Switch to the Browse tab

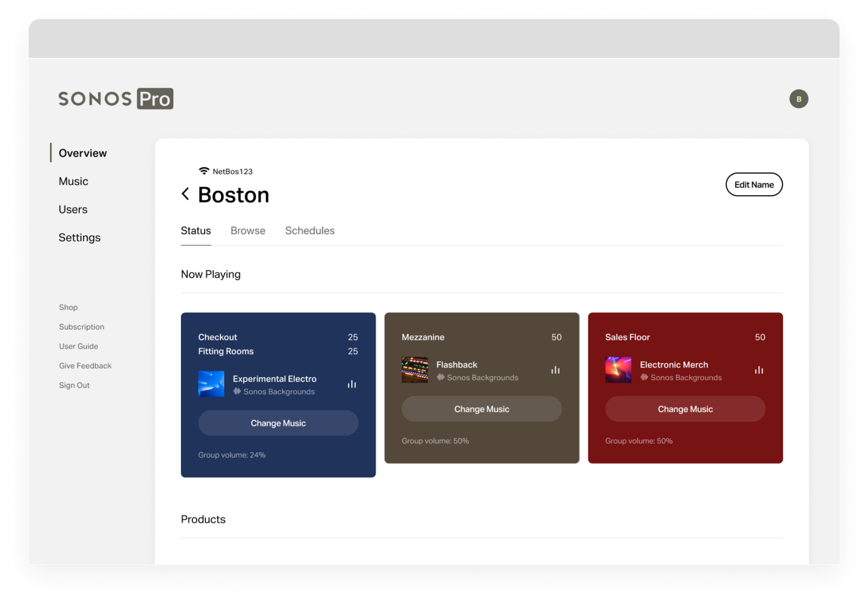click(x=248, y=230)
